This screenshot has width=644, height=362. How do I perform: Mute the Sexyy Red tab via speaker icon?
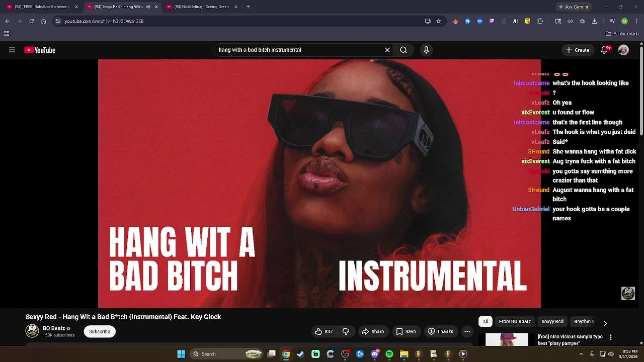148,7
